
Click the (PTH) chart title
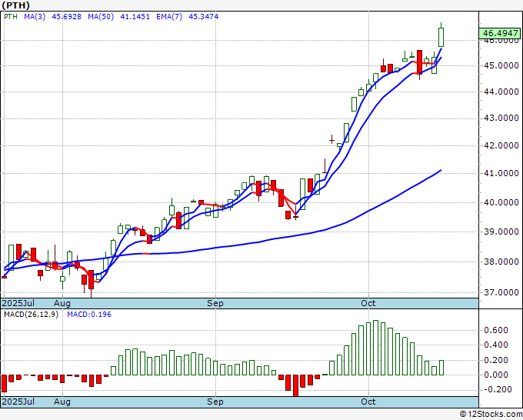point(15,5)
